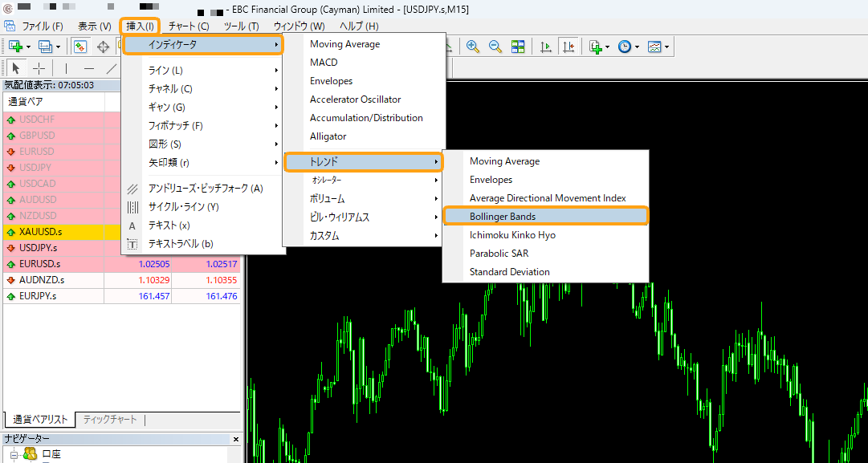Open the チャート (C) menu
Screen dimensions: 868x463
(189, 26)
